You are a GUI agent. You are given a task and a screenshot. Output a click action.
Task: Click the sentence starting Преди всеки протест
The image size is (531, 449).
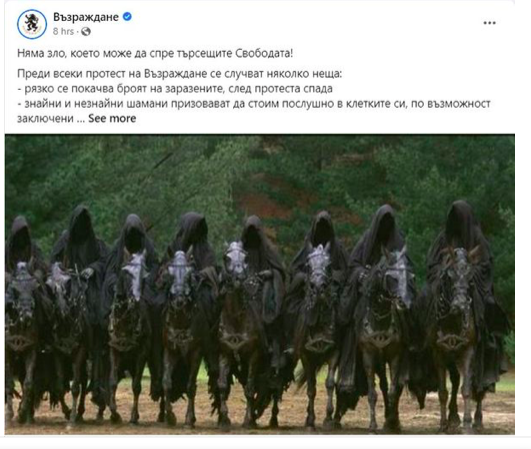click(179, 73)
